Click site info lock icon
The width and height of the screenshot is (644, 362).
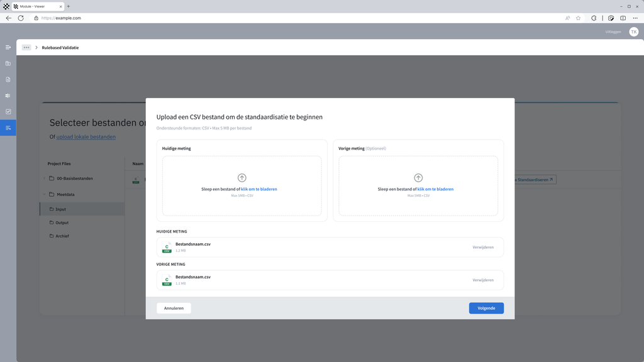(x=36, y=18)
